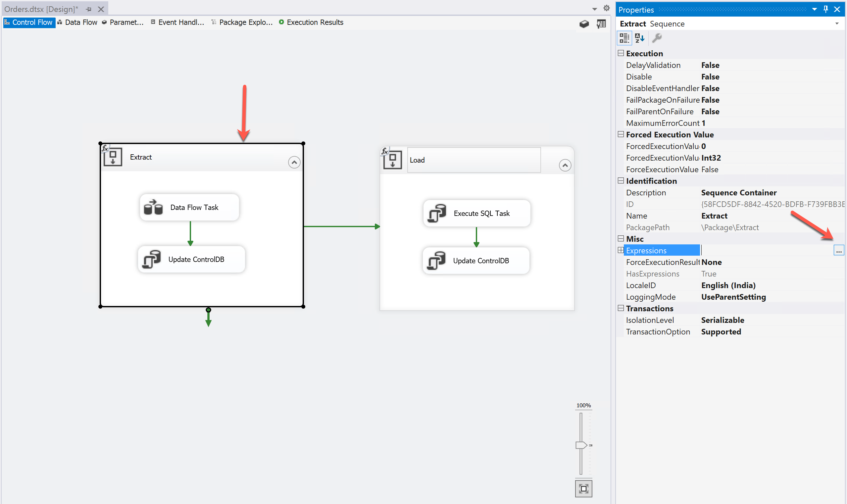Click the SSIS Toolbox icon
847x504 pixels.
[584, 24]
